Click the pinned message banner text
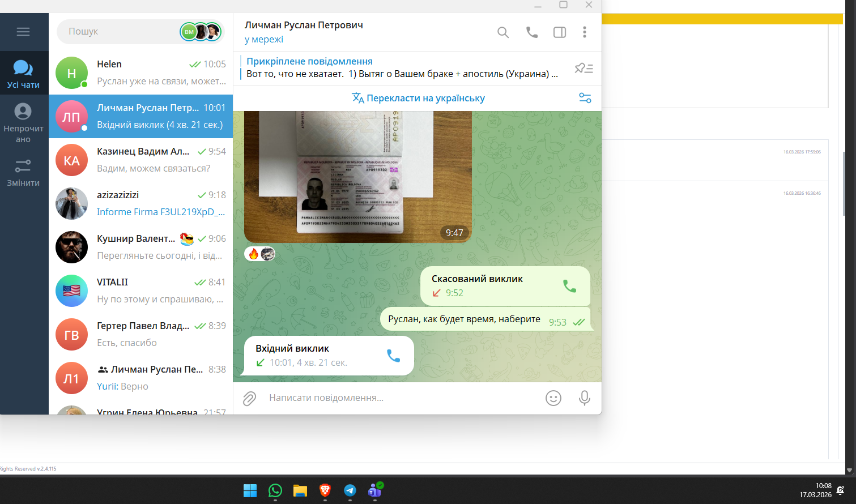This screenshot has height=504, width=856. tap(402, 74)
